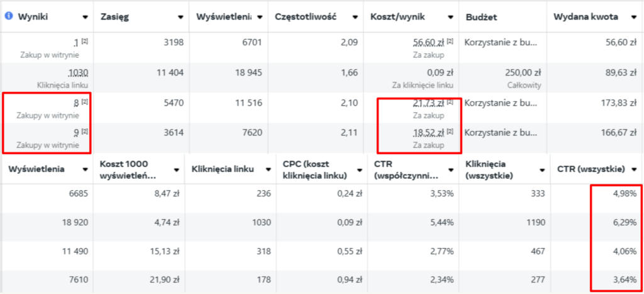Open the CTR (wszystkie) column dropdown arrow
The image size is (644, 294).
click(x=635, y=169)
